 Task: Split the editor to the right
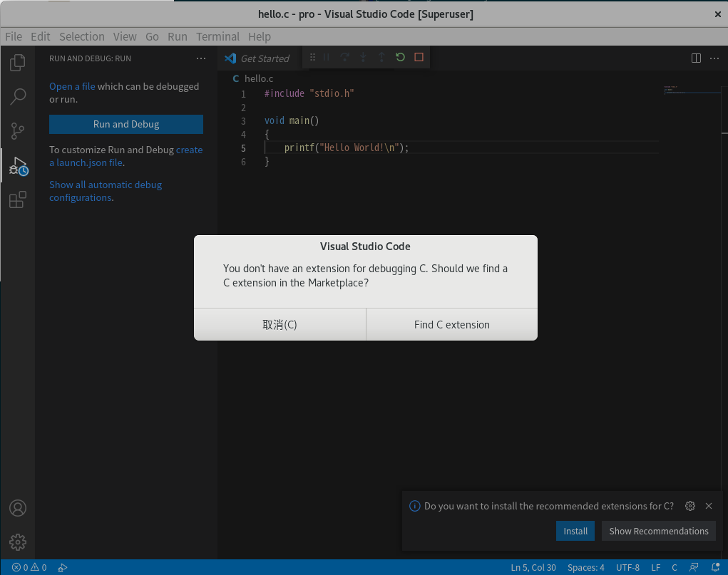[696, 58]
